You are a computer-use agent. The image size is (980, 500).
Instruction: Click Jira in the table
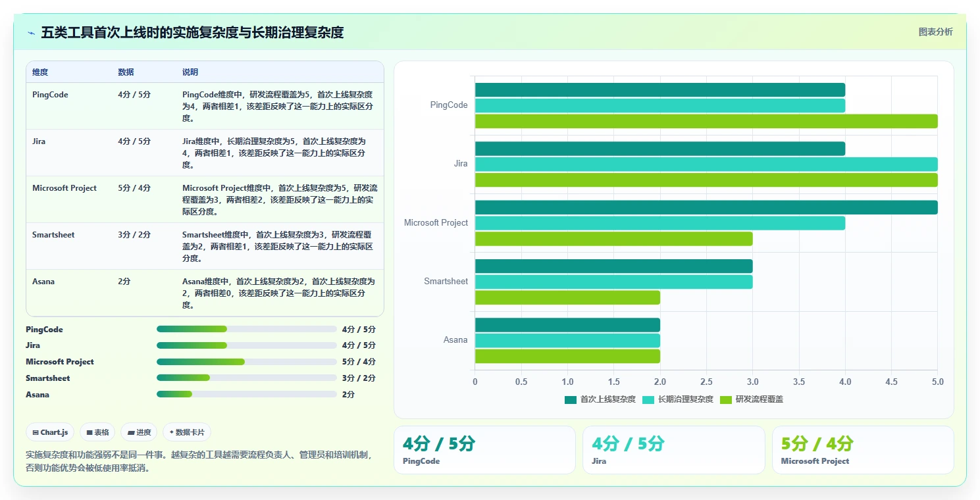pyautogui.click(x=39, y=141)
